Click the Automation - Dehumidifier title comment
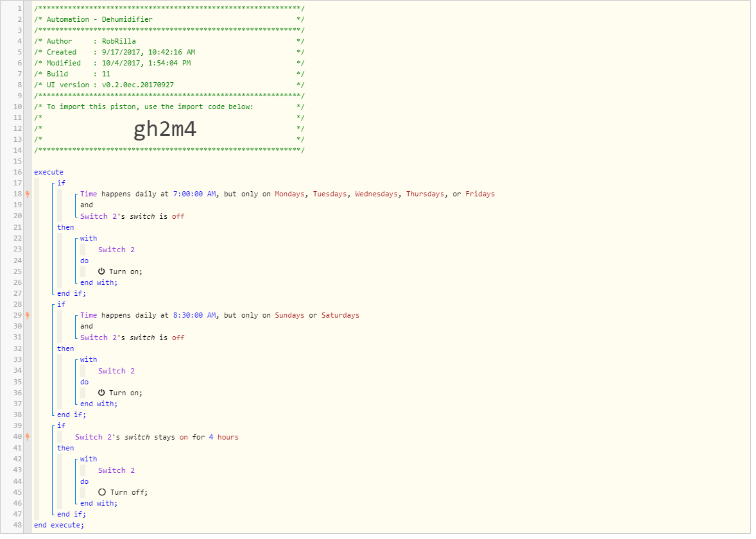This screenshot has width=756, height=539. [99, 19]
